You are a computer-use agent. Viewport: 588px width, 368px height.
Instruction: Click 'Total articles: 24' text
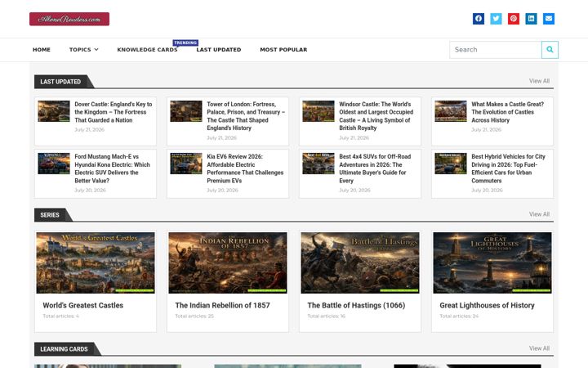click(x=459, y=316)
